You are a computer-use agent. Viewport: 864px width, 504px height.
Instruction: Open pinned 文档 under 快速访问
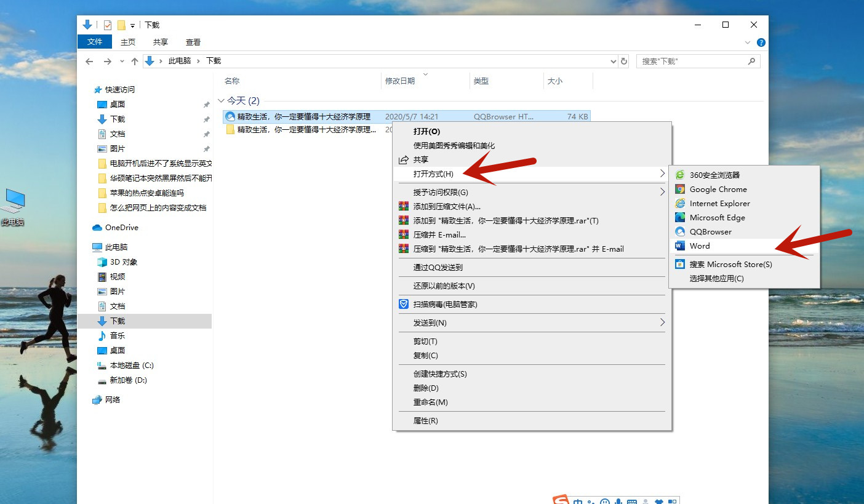(x=117, y=134)
